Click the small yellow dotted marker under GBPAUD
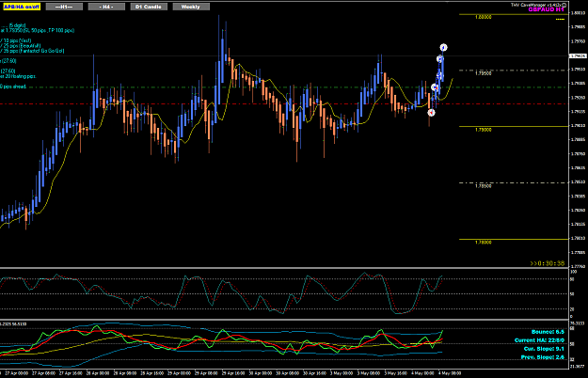Screen dimensions: 588x378 click(x=560, y=19)
